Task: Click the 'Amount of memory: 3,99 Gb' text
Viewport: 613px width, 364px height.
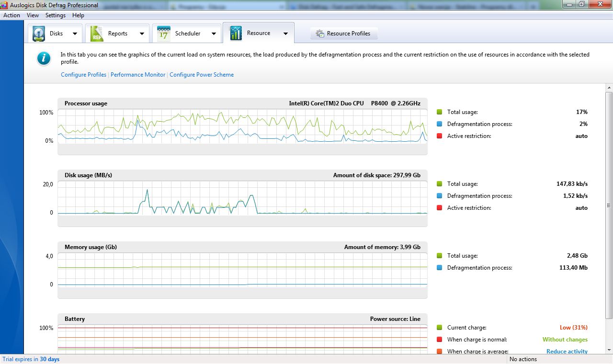Action: tap(382, 247)
